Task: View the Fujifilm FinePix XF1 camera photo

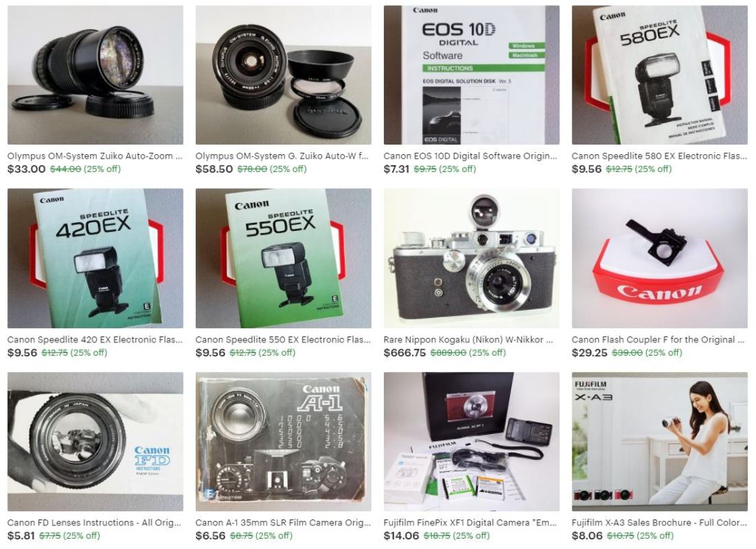Action: point(472,441)
